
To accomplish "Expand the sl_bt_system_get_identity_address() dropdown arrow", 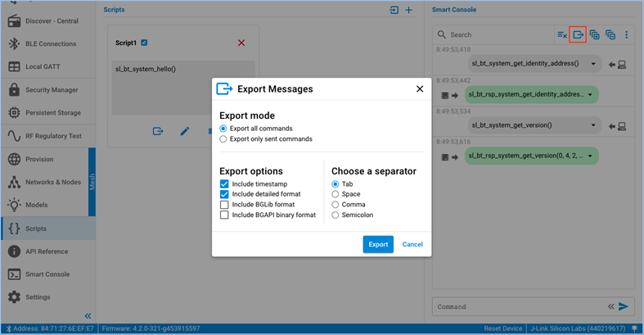I will (593, 64).
